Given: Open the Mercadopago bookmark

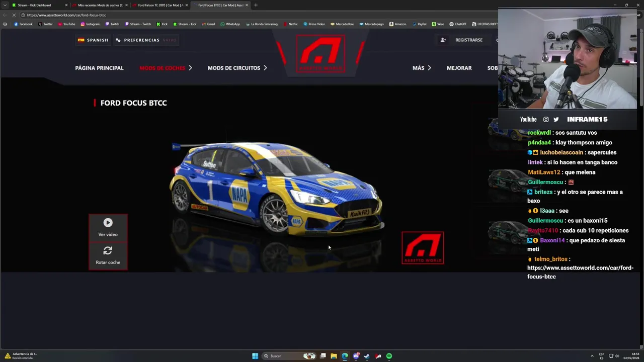Looking at the screenshot, I should point(371,24).
